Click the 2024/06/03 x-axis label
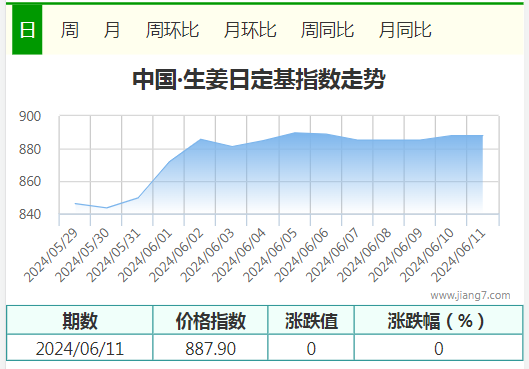 (x=207, y=255)
